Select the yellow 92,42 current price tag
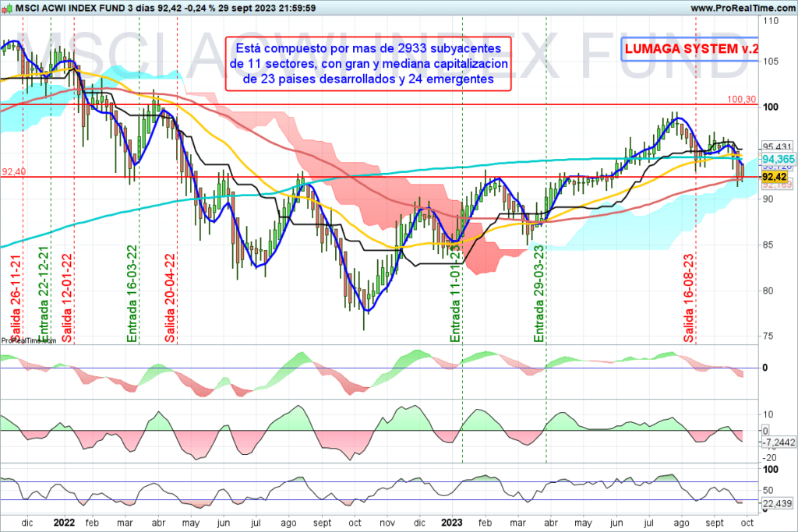This screenshot has width=798, height=532. pos(775,177)
